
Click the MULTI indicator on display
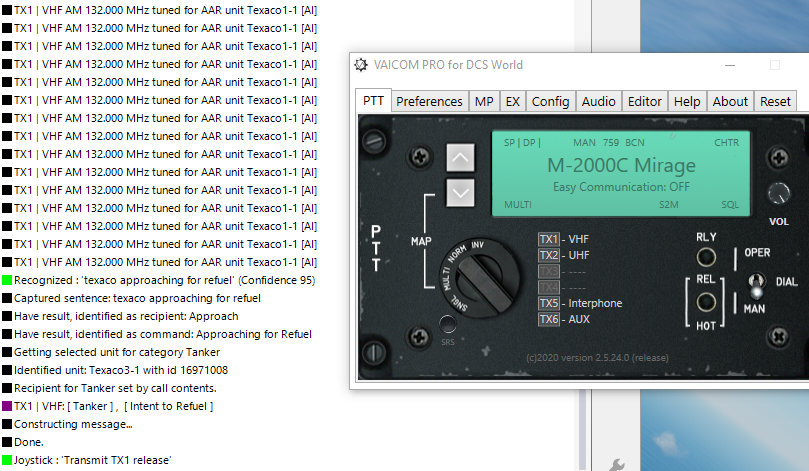pos(517,205)
